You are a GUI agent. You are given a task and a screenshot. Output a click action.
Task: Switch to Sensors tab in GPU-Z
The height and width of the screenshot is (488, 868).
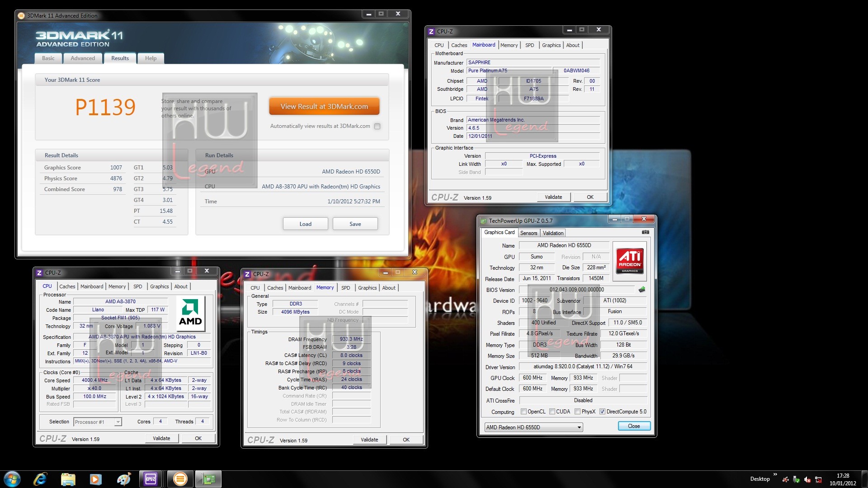click(528, 233)
